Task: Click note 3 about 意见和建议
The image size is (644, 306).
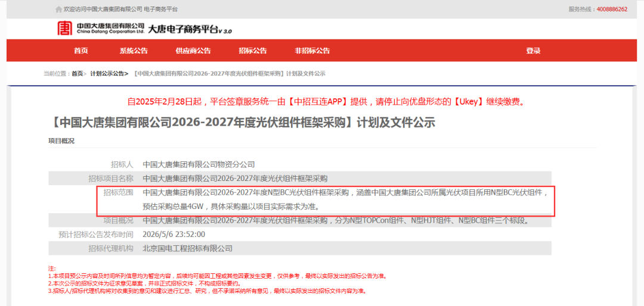Action: click(207, 291)
